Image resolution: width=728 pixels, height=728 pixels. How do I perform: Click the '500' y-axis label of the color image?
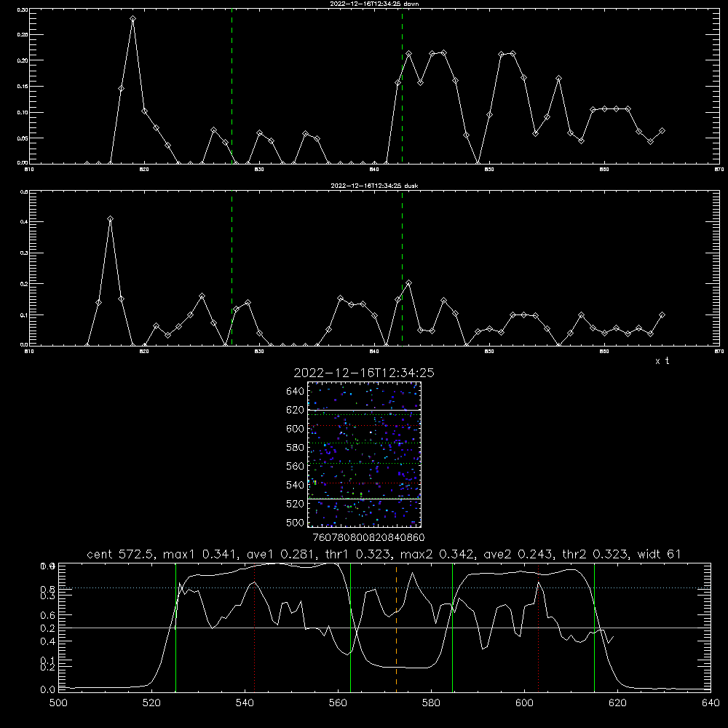click(295, 523)
